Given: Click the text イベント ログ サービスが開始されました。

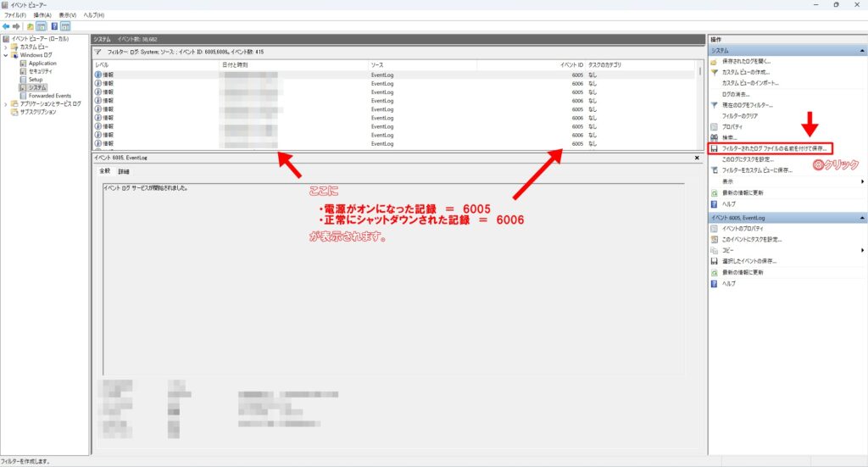Looking at the screenshot, I should click(146, 188).
